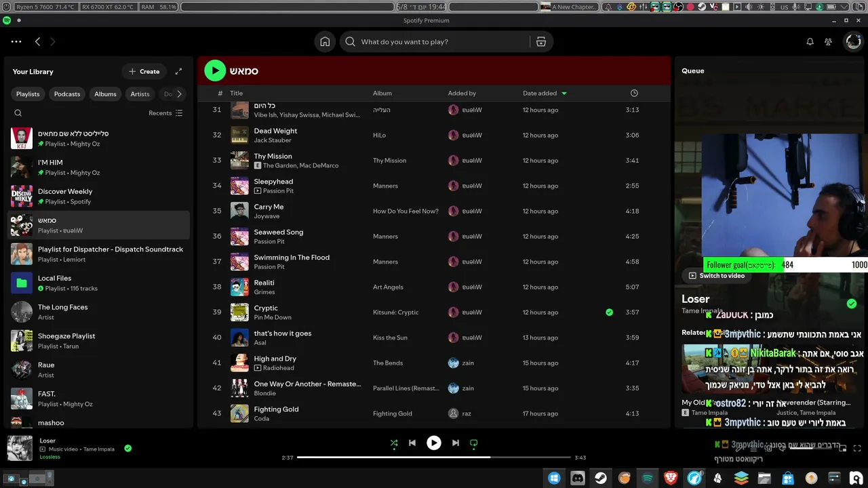Open the Friend Activity icon

coord(828,41)
